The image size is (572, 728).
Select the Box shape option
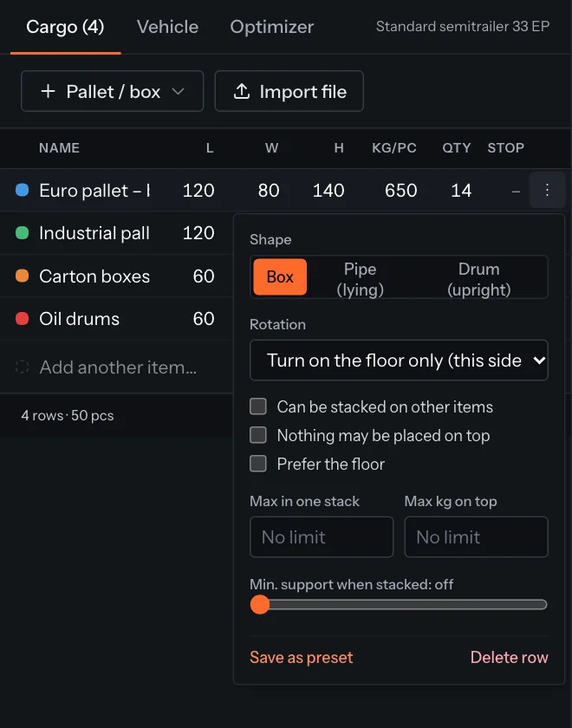click(280, 276)
